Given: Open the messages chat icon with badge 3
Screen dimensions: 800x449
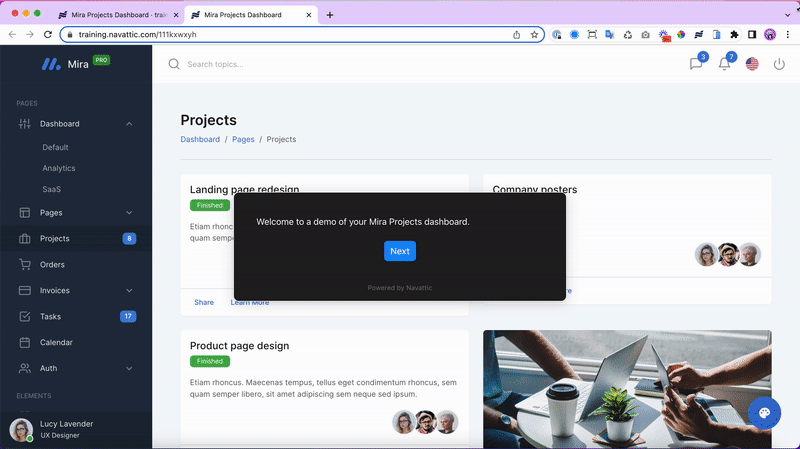Looking at the screenshot, I should (x=696, y=64).
